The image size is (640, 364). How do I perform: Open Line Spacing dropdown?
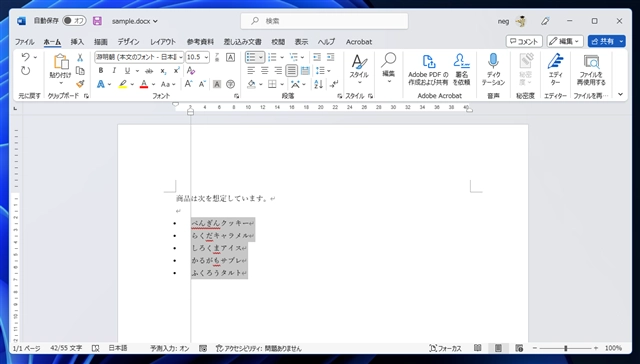click(x=322, y=71)
